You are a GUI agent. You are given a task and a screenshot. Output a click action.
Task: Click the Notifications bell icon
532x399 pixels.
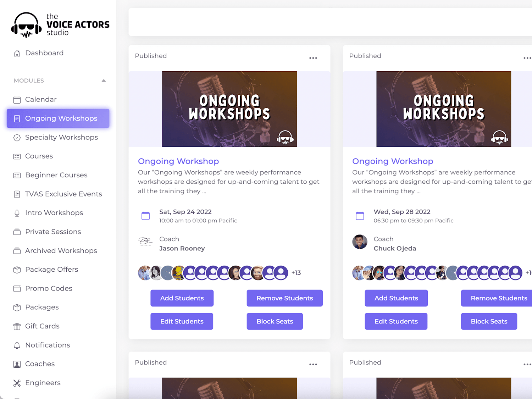coord(17,345)
